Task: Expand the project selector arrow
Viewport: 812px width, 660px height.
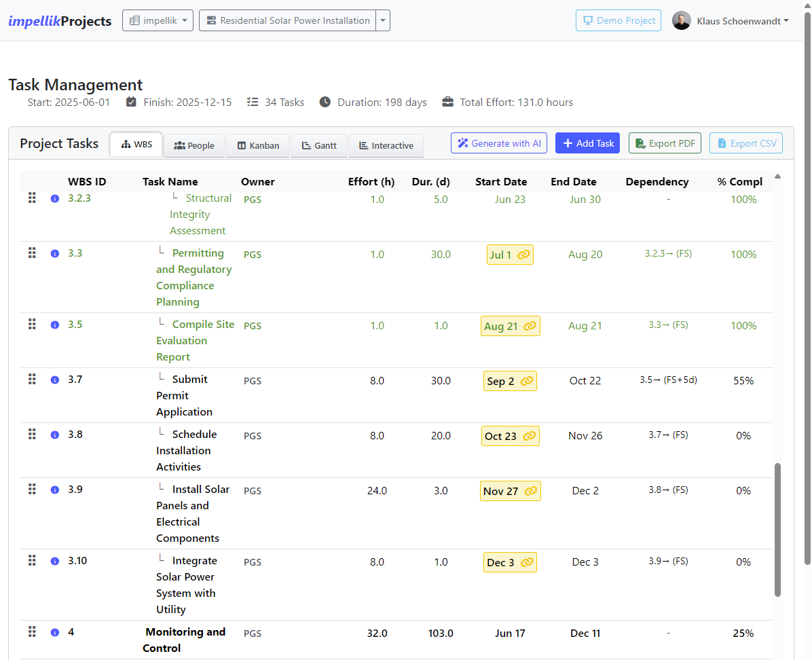Action: (383, 21)
